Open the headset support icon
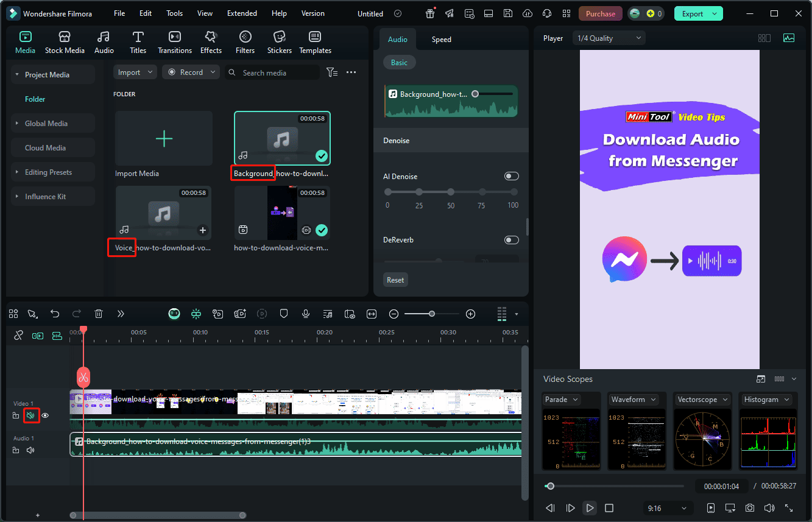 point(547,13)
